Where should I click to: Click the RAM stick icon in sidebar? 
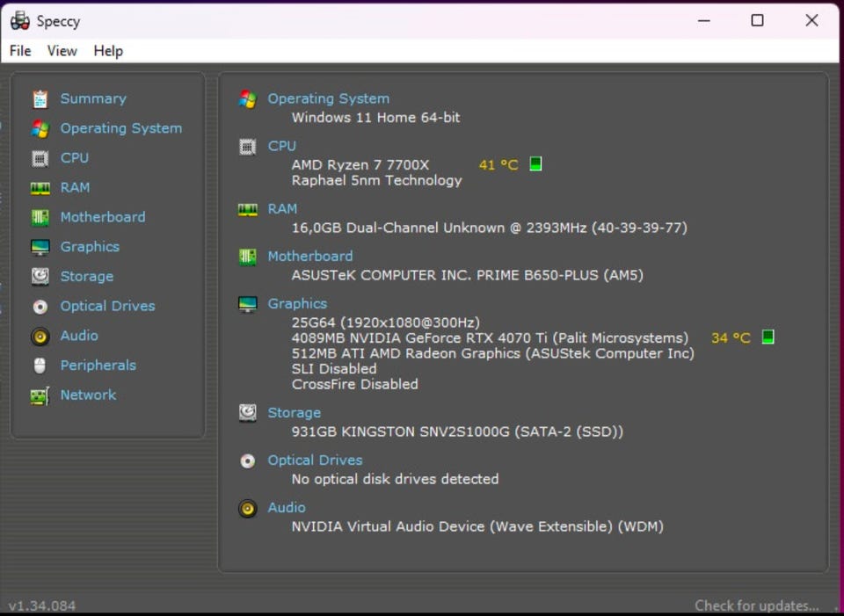coord(40,188)
